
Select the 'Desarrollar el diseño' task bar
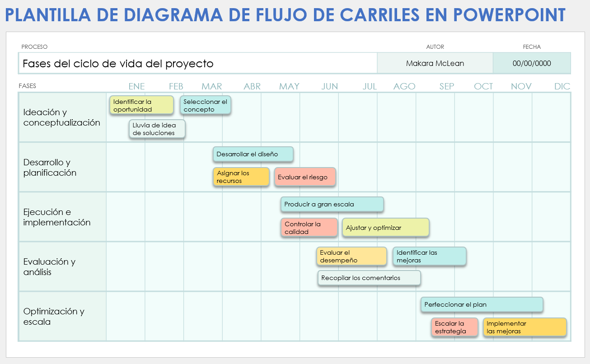253,154
